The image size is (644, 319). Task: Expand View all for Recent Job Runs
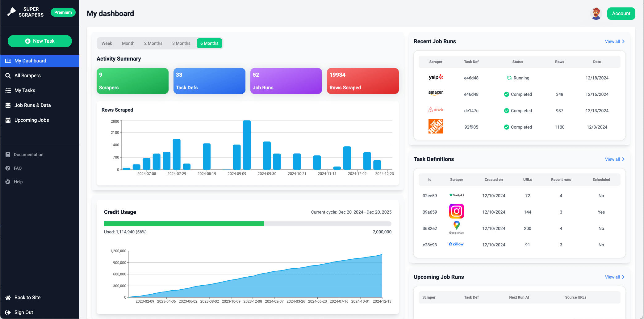(614, 41)
